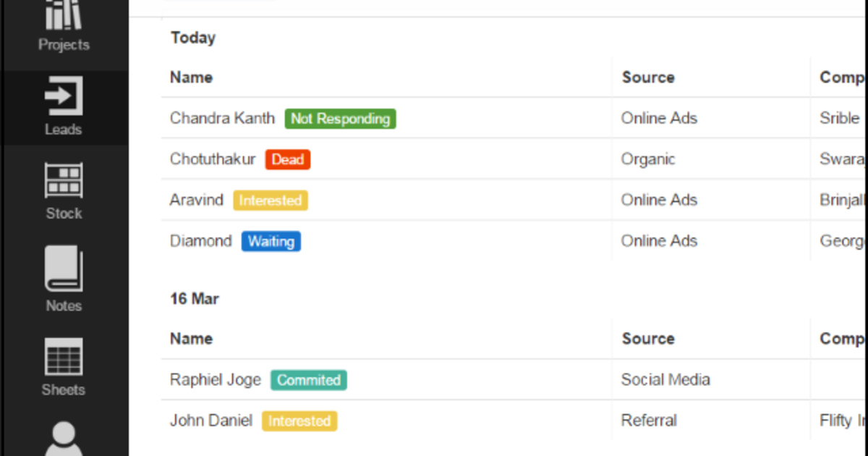Switch to the Today leads group
The height and width of the screenshot is (456, 868).
pos(192,37)
